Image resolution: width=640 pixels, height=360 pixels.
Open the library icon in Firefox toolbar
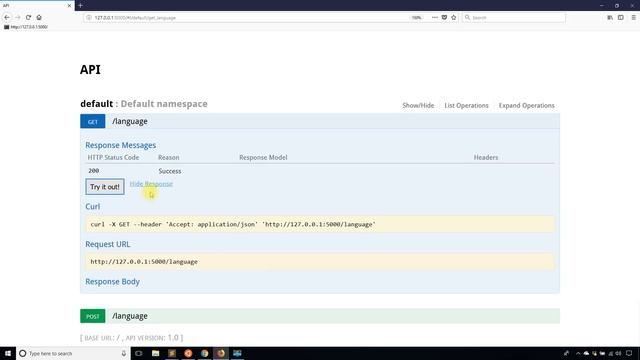pos(610,18)
